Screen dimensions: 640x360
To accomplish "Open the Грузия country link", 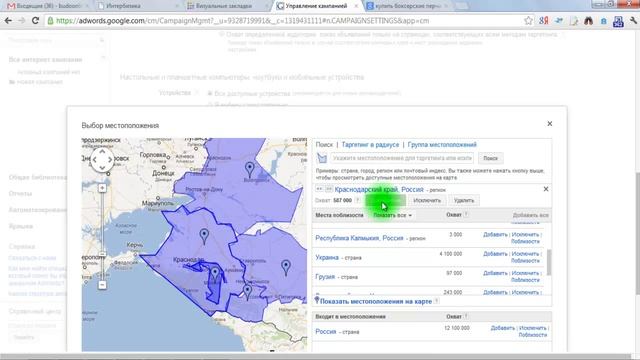I will pos(325,276).
